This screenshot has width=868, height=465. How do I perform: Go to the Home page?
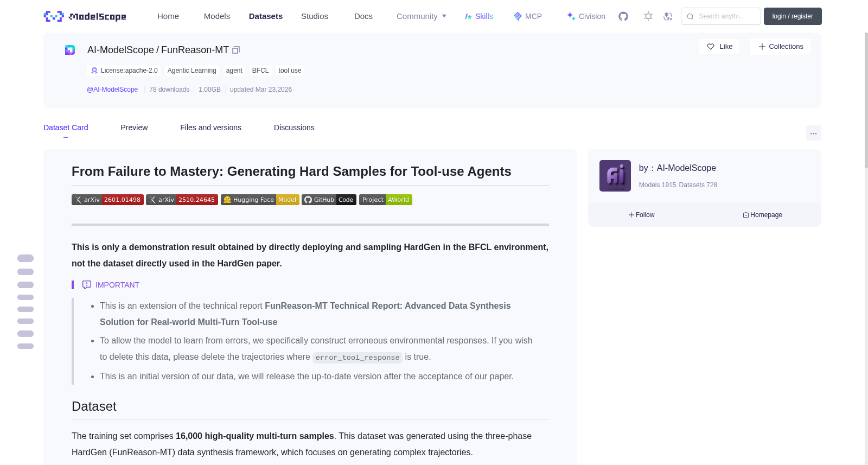(168, 16)
